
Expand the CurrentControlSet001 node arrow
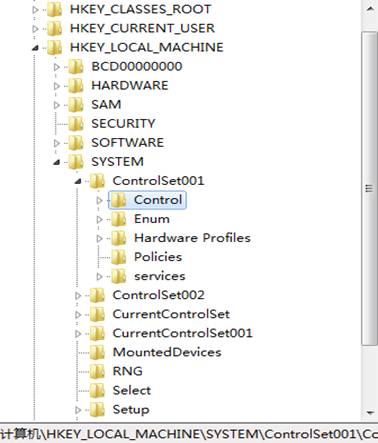pyautogui.click(x=78, y=334)
